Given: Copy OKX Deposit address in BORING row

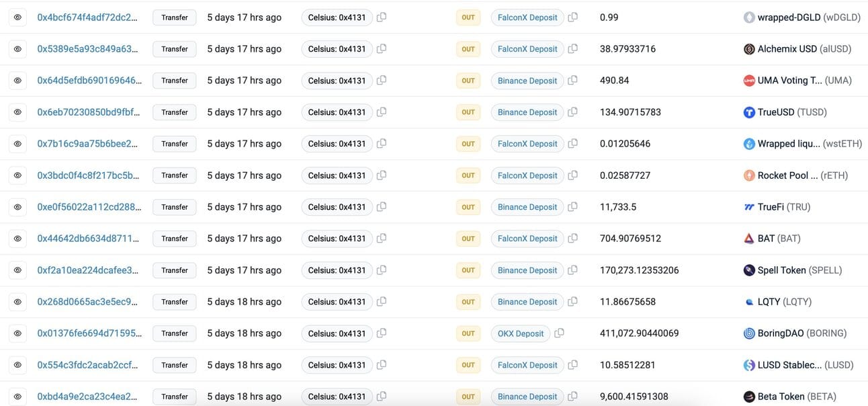Looking at the screenshot, I should 559,333.
